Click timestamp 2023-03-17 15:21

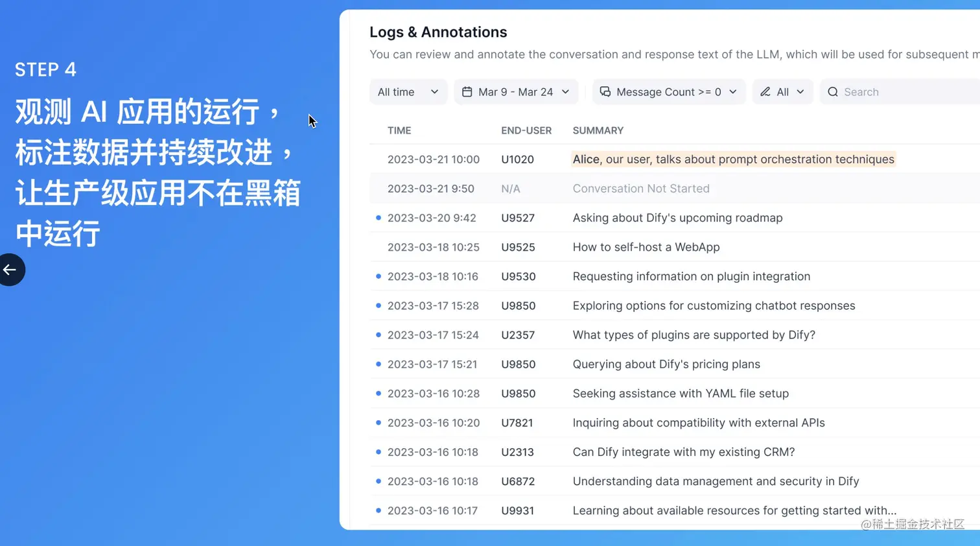[432, 364]
